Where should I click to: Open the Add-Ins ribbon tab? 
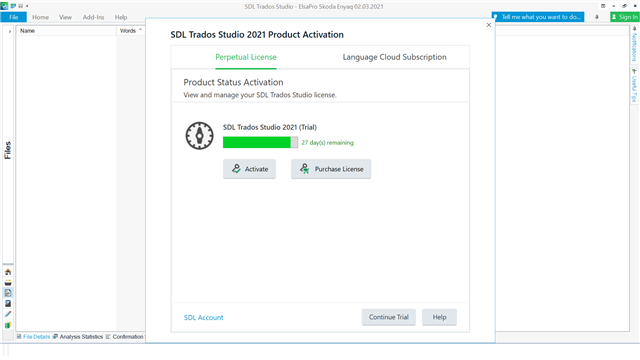(93, 17)
